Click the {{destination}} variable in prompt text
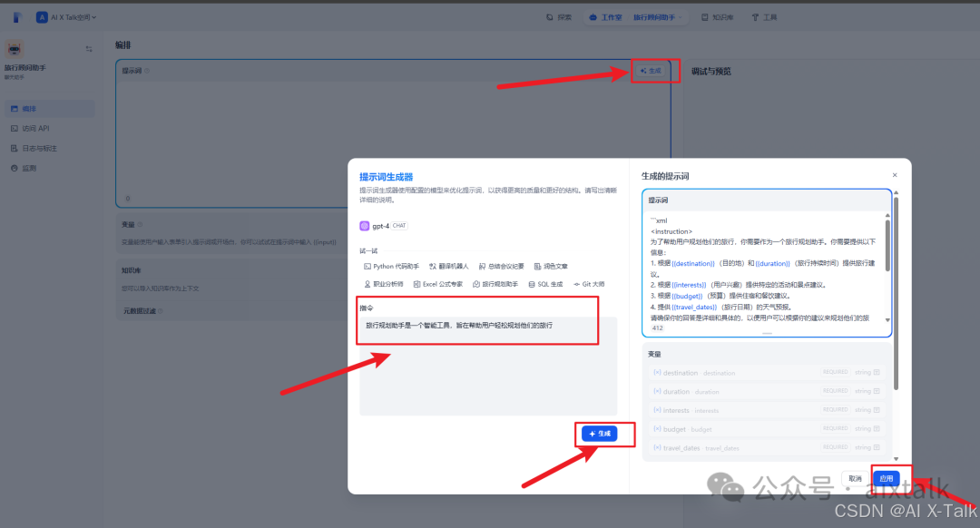The width and height of the screenshot is (980, 528). 692,264
